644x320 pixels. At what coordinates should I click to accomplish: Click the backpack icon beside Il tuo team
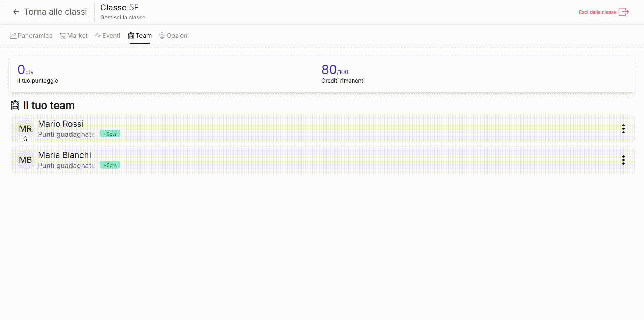point(15,105)
